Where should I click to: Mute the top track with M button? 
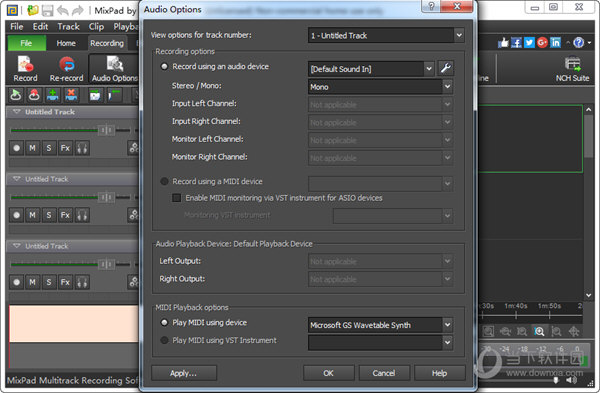[33, 148]
